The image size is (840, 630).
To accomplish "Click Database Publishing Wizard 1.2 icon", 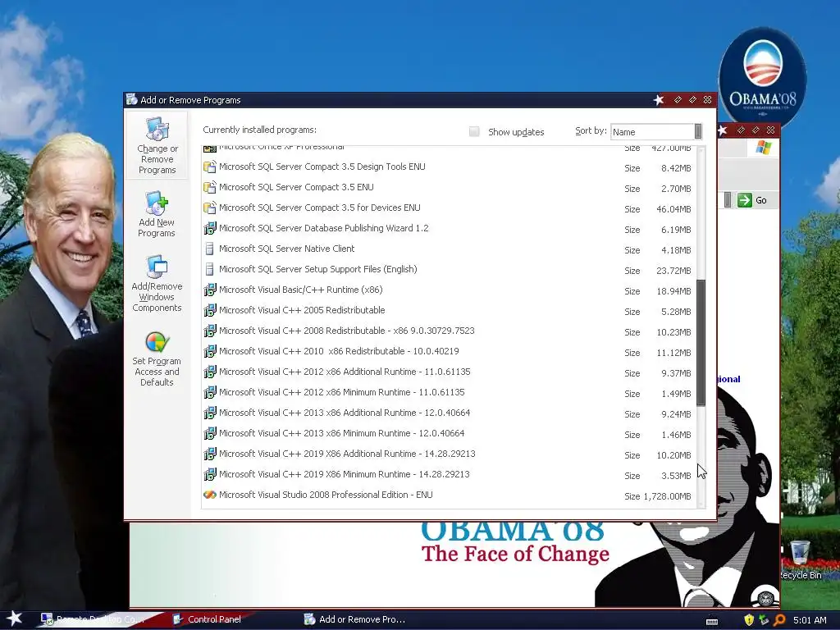I will (210, 228).
